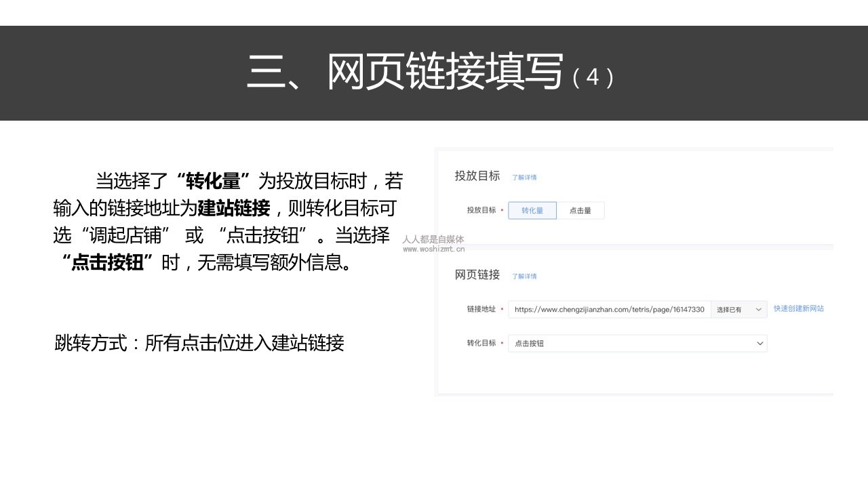Click the 链接地址 field label
The image size is (868, 488).
point(481,309)
